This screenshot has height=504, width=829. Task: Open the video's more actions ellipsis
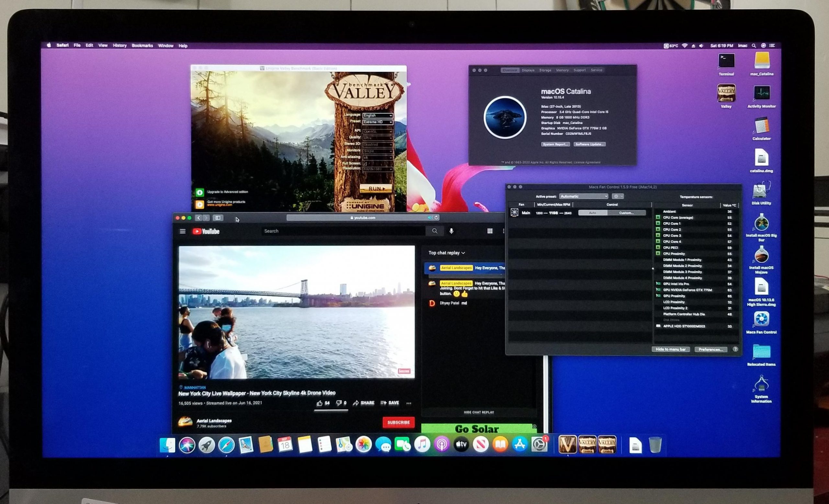tap(409, 403)
